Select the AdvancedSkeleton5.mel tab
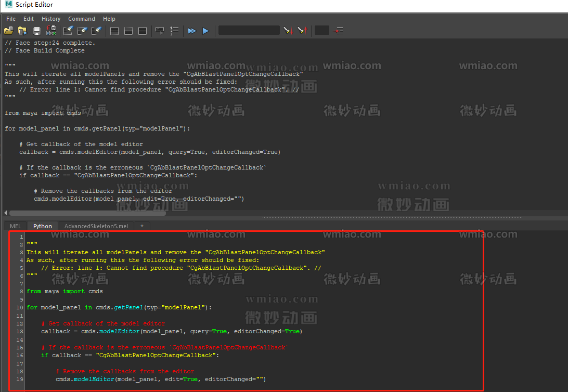 coord(96,226)
